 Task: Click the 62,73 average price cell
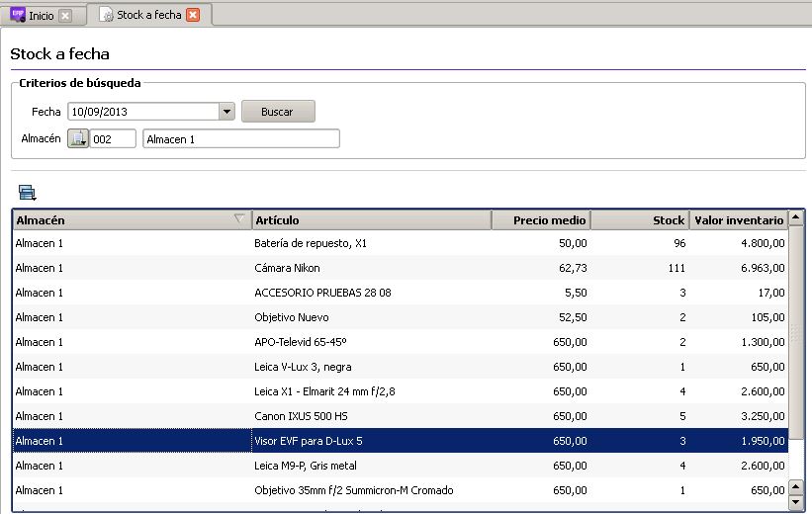click(x=541, y=268)
